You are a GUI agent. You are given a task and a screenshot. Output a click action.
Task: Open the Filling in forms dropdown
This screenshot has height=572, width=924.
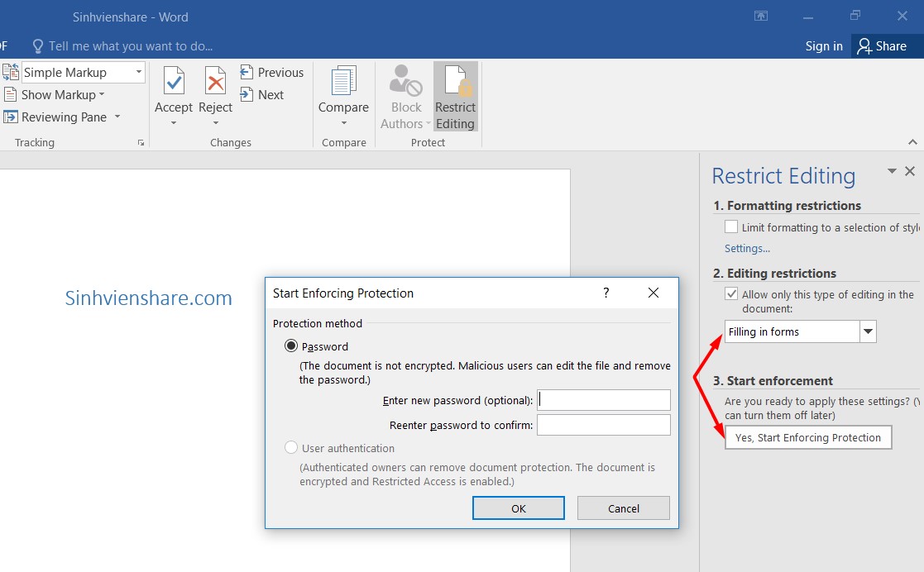(x=868, y=332)
